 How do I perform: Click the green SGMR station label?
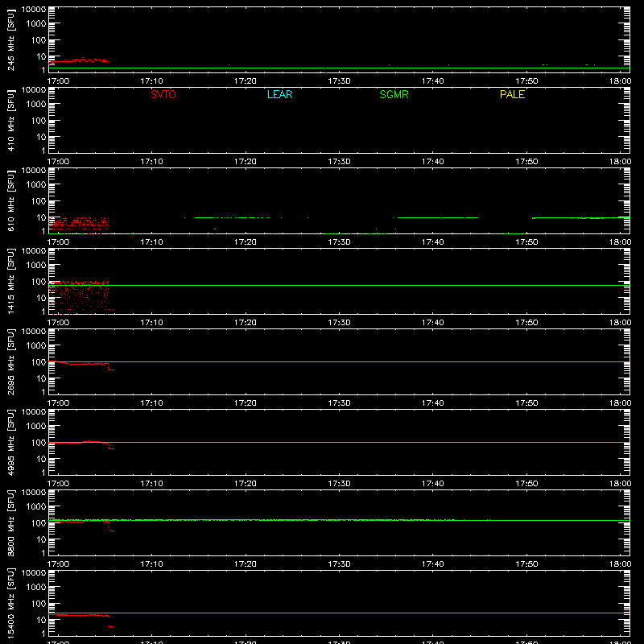click(394, 94)
